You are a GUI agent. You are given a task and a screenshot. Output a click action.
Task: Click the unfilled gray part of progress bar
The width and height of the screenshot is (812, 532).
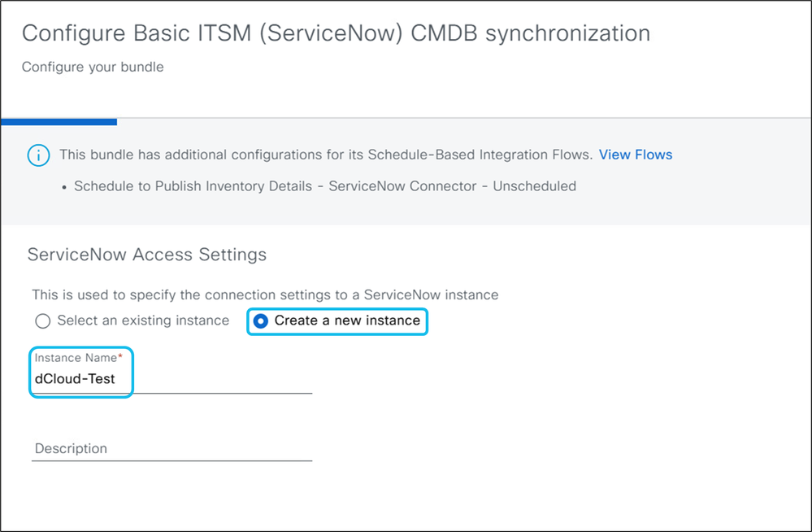click(x=463, y=120)
